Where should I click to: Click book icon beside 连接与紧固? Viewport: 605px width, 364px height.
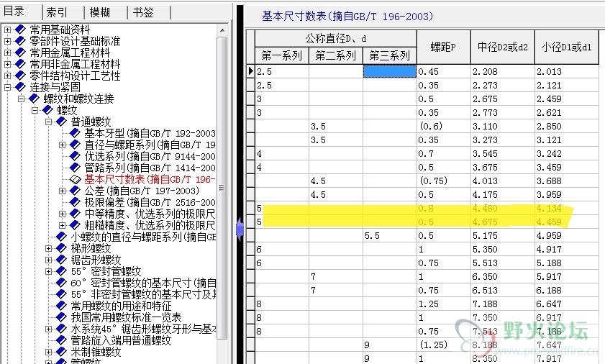click(20, 87)
